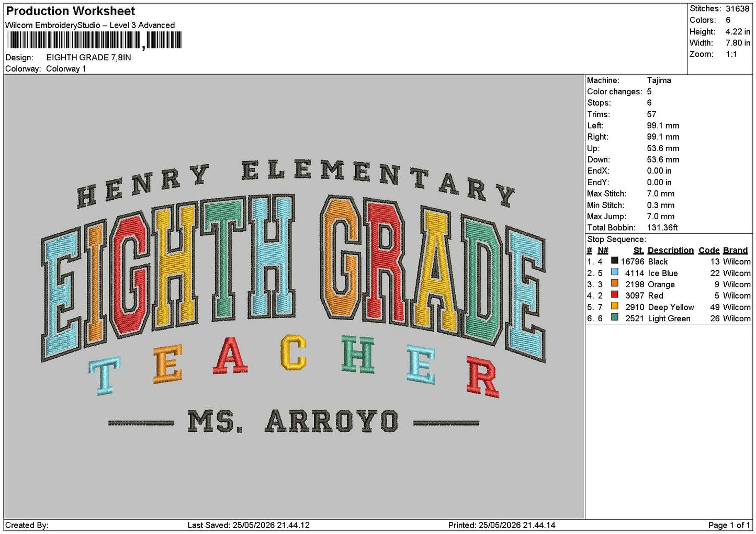756x534 pixels.
Task: Click the Height value '4.22 in'
Action: point(738,32)
